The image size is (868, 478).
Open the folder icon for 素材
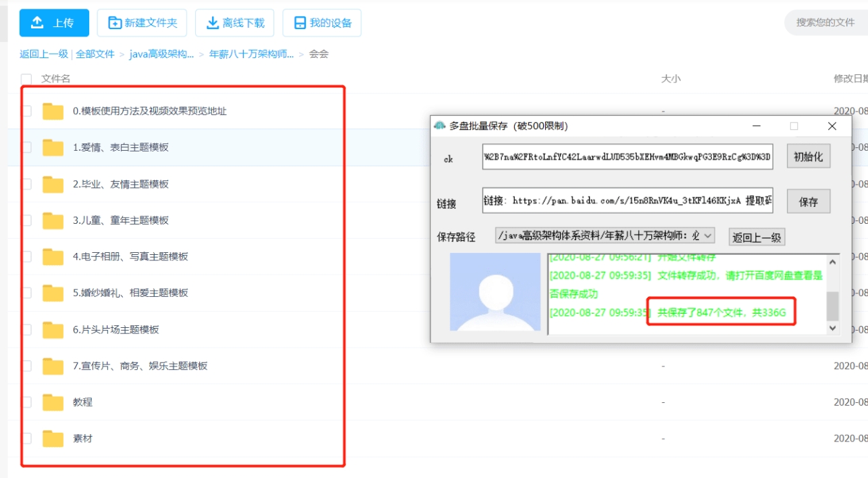[x=53, y=439]
